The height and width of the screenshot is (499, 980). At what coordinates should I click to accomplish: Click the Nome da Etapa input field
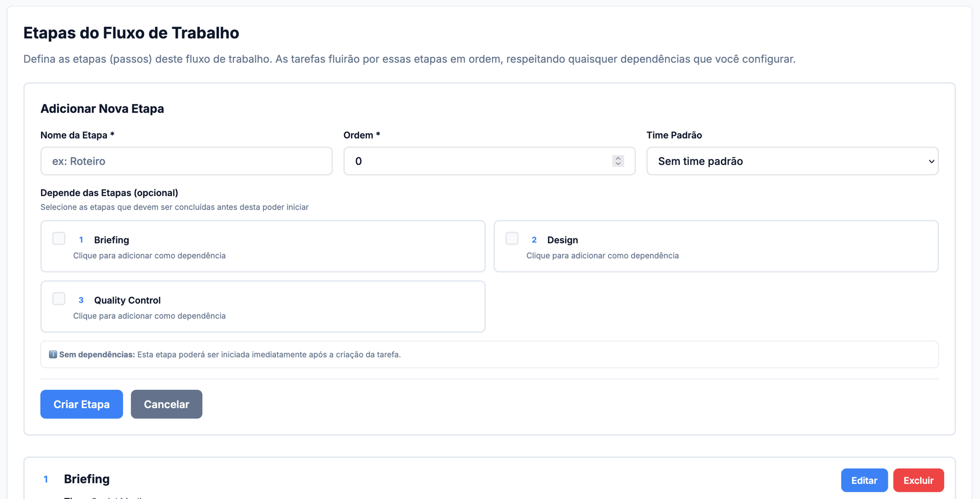pyautogui.click(x=186, y=161)
